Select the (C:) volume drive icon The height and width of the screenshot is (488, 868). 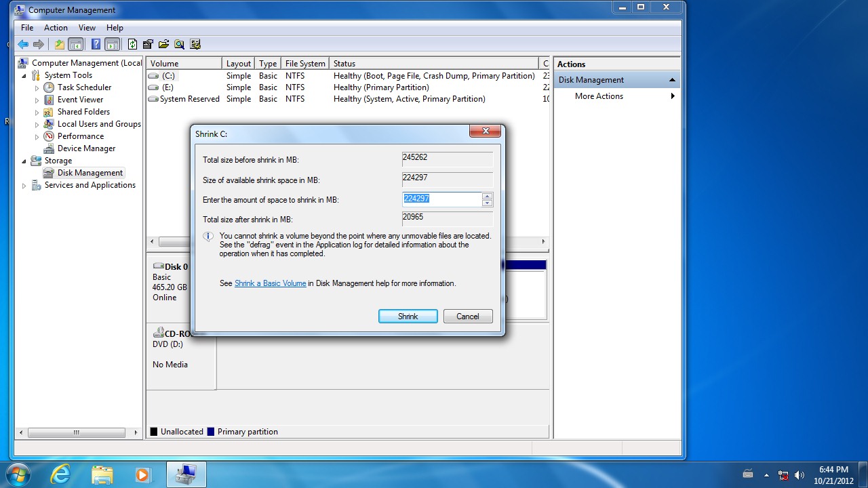(153, 76)
